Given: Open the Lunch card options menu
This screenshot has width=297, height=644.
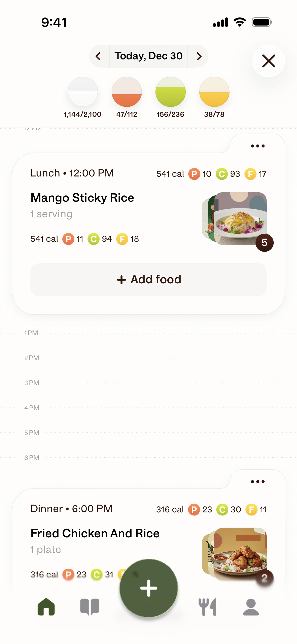Looking at the screenshot, I should (258, 146).
